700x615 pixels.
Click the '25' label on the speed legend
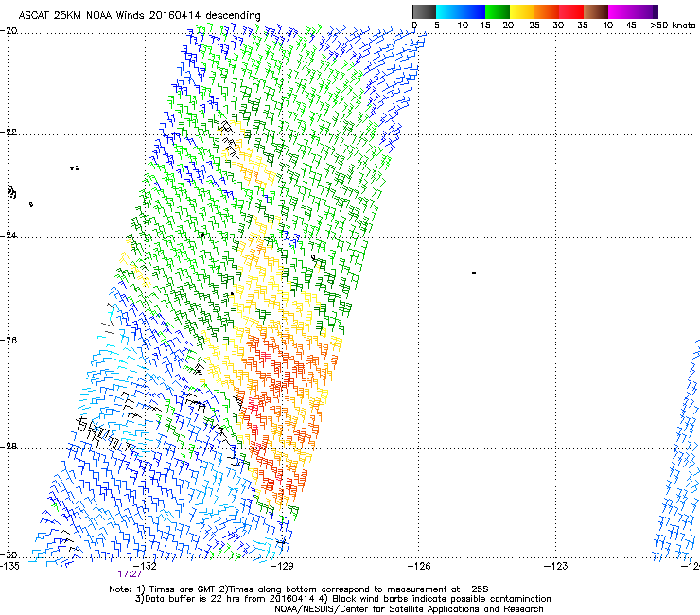pos(534,26)
